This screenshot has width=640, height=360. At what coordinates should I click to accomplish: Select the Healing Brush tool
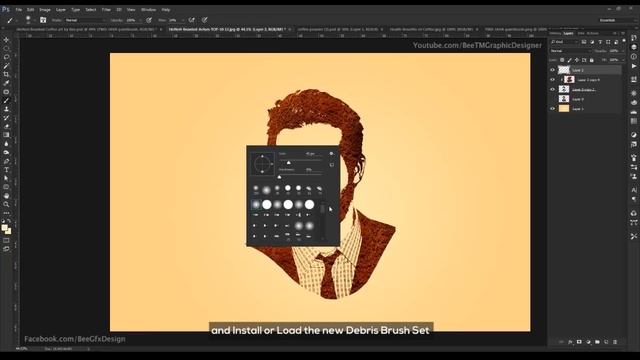7,92
